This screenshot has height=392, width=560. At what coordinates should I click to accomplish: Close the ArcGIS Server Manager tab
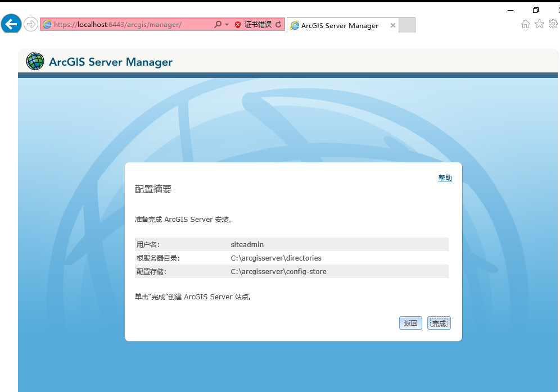[393, 25]
